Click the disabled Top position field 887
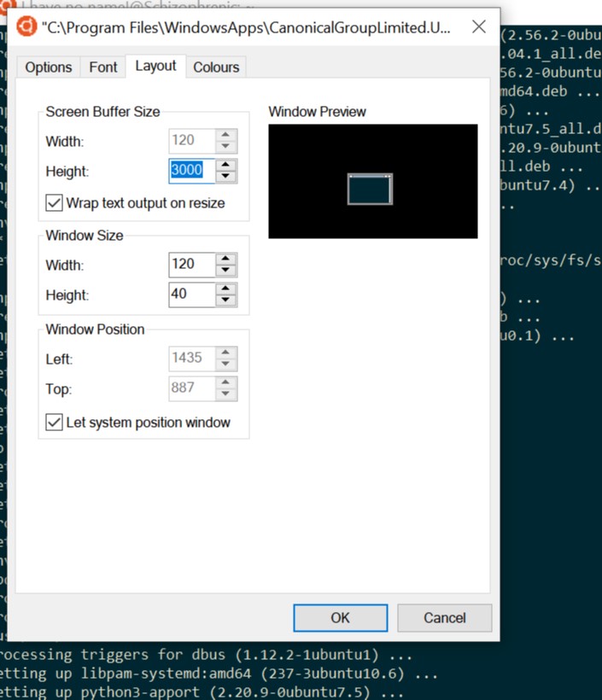Screen dimensions: 602x700 pos(192,388)
